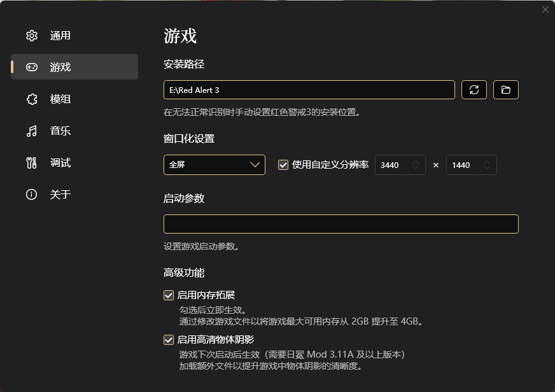The image size is (555, 392).
Task: Open the 音乐 settings page label
Action: (60, 131)
